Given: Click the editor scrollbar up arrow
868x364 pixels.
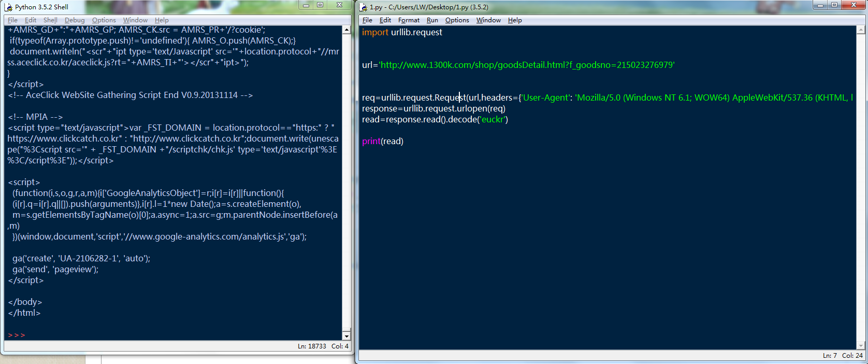Looking at the screenshot, I should [x=861, y=30].
